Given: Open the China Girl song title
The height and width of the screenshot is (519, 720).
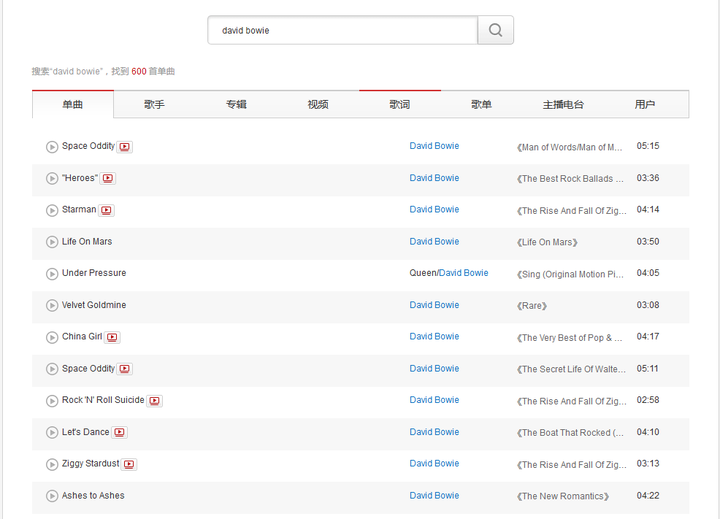Looking at the screenshot, I should coord(82,336).
